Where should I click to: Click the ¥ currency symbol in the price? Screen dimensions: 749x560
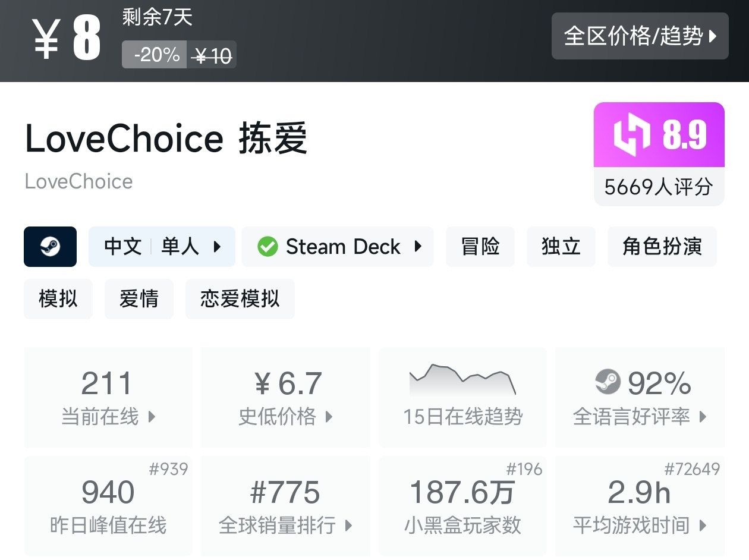click(46, 39)
